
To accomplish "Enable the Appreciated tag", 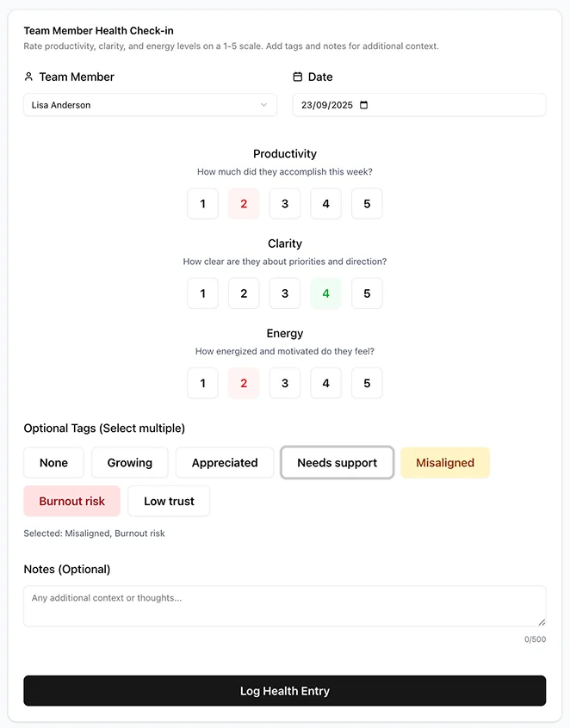I will tap(225, 462).
